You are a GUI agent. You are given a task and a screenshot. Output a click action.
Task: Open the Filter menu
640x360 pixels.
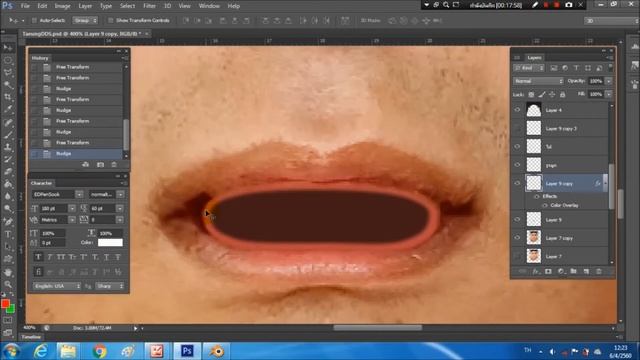pyautogui.click(x=149, y=6)
